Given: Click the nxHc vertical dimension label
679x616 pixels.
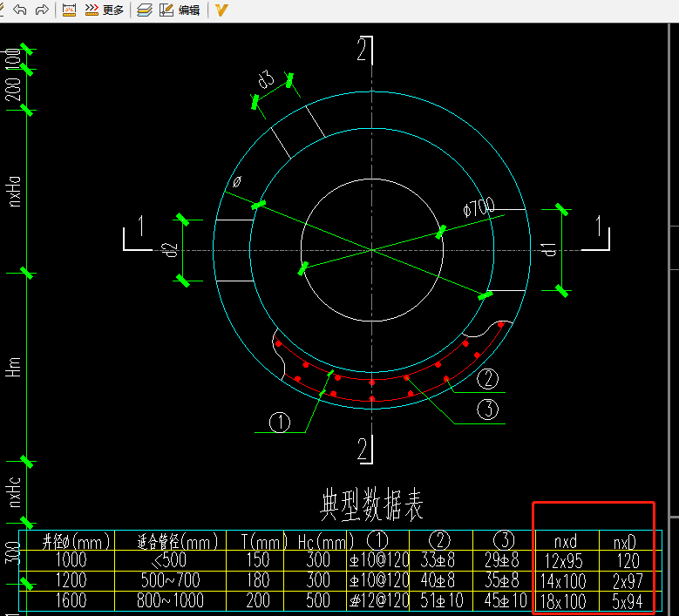Looking at the screenshot, I should (13, 492).
